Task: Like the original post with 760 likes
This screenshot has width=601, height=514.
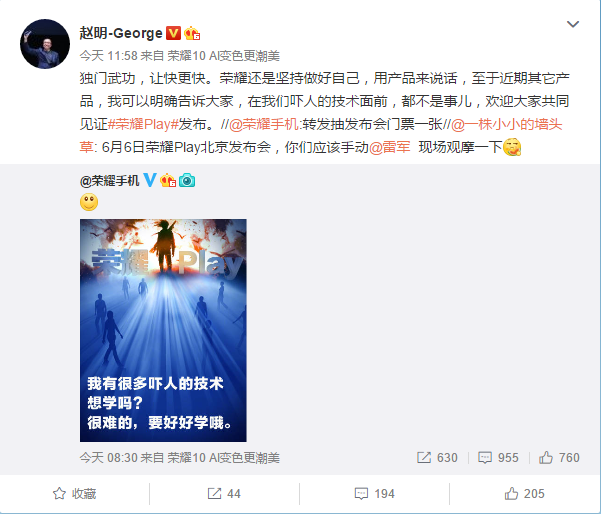Action: (x=559, y=458)
